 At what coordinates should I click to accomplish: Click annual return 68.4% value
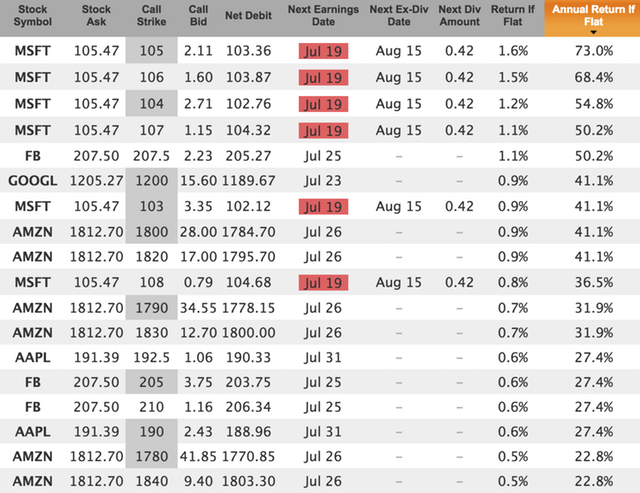[594, 77]
